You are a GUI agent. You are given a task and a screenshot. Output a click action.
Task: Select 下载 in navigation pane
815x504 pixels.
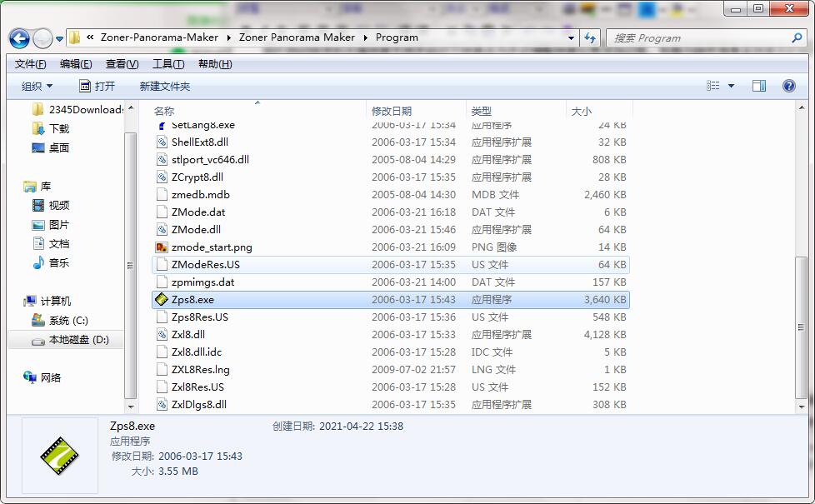tap(51, 129)
